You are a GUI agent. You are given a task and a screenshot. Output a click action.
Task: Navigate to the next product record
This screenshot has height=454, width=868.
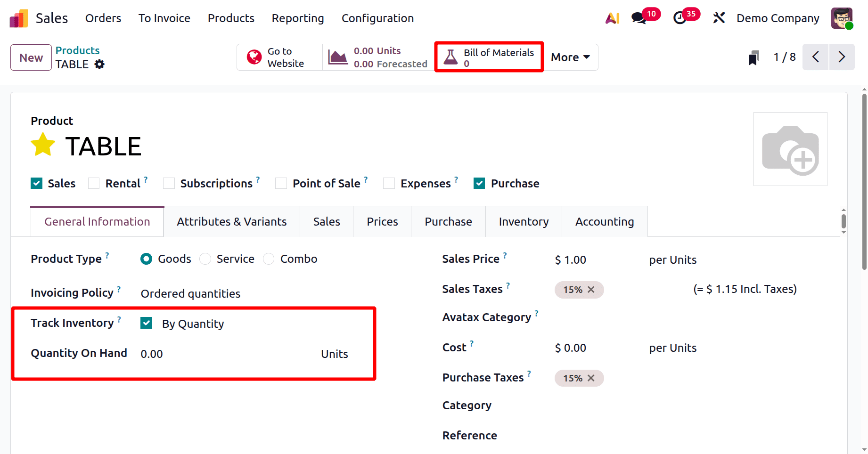(842, 57)
